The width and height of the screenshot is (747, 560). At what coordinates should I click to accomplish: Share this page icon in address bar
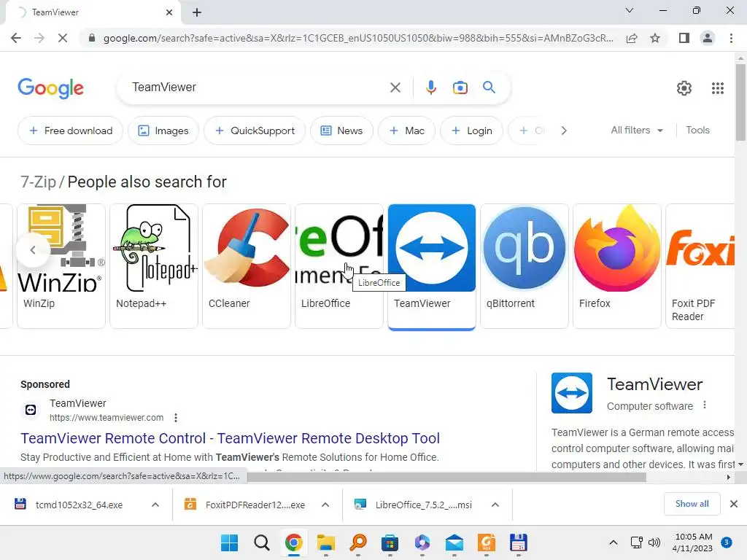[x=632, y=38]
